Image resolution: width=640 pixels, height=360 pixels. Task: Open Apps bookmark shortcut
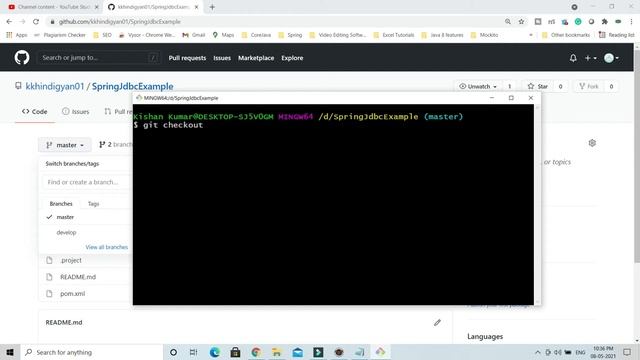pos(17,35)
